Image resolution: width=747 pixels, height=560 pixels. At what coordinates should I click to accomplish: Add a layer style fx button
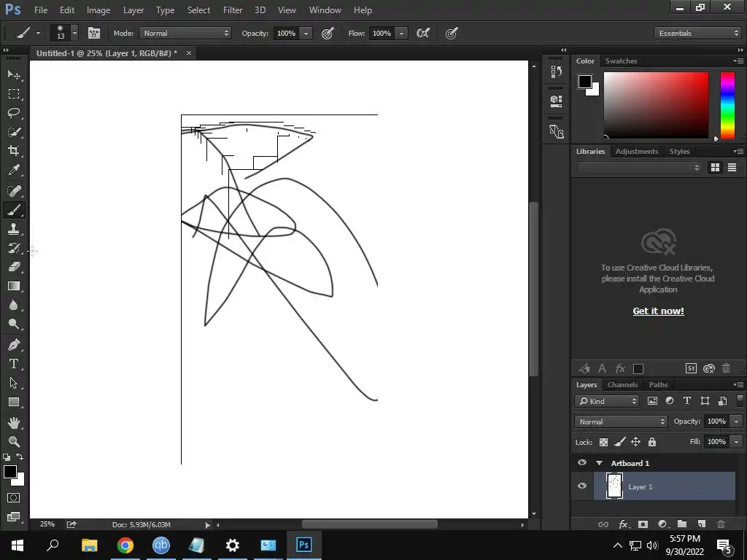tap(623, 524)
